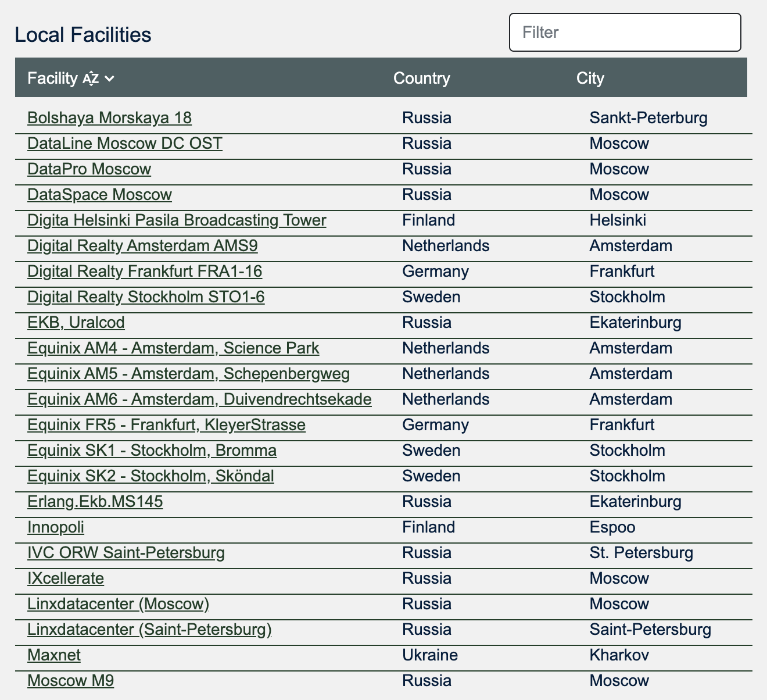Select Germany in the Digital Realty Frankfurt row
The width and height of the screenshot is (767, 700).
[435, 272]
